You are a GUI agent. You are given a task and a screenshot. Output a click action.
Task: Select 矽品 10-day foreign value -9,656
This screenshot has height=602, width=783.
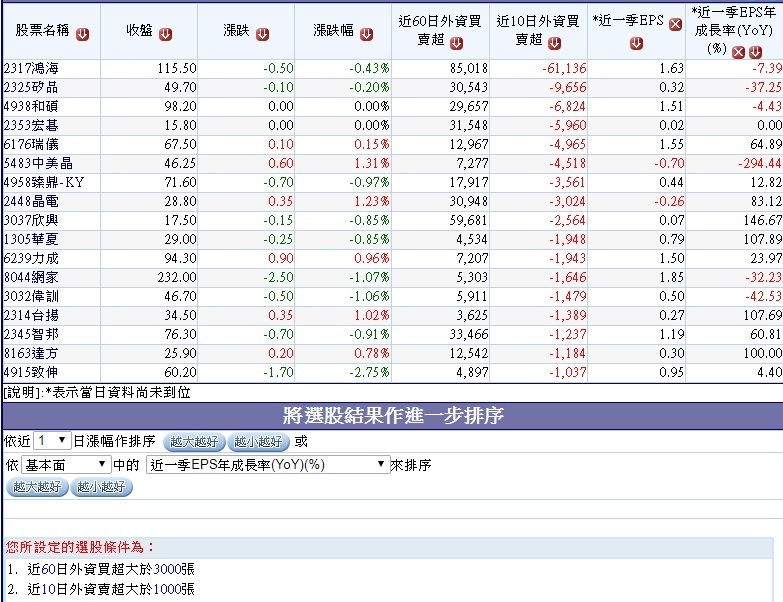568,87
